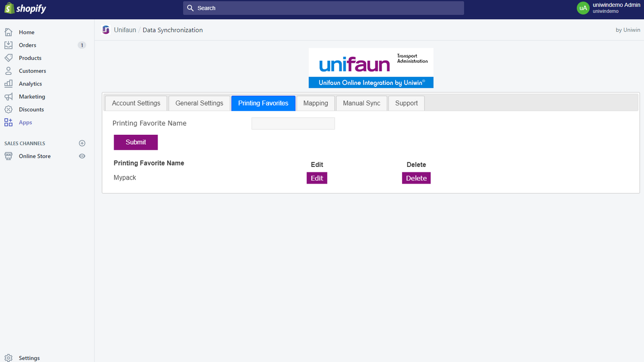Click the top Search bar
This screenshot has width=644, height=362.
324,8
